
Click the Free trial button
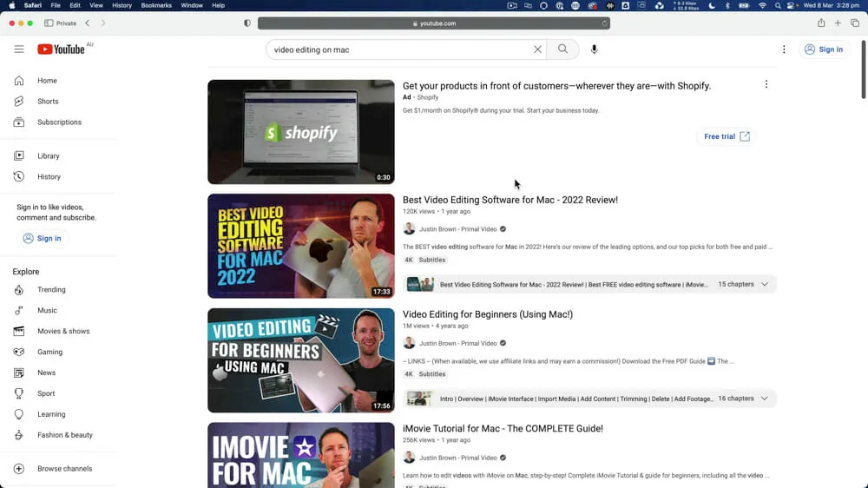click(726, 136)
